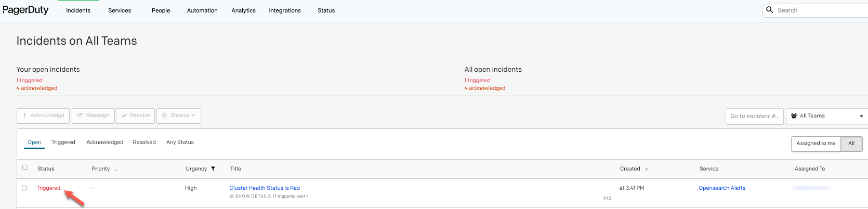Screen dimensions: 868x209
Task: Open all open incidents 4 acknowledged link
Action: pos(485,88)
